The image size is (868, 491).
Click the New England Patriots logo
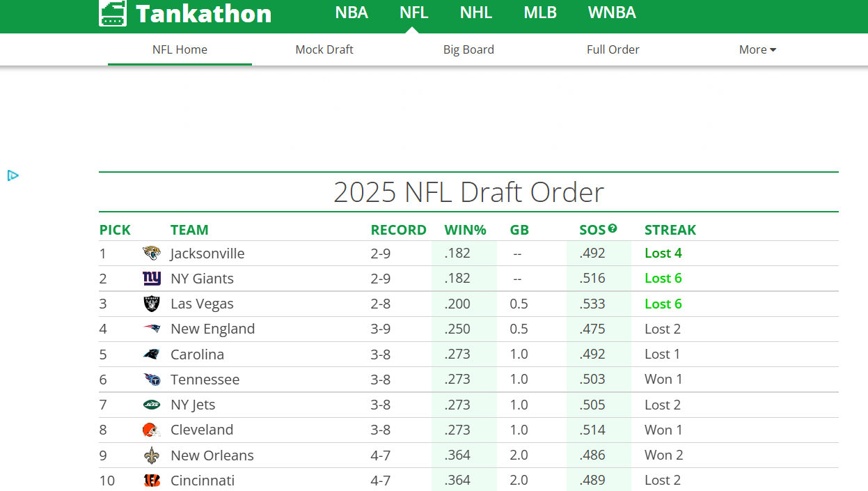click(x=152, y=329)
